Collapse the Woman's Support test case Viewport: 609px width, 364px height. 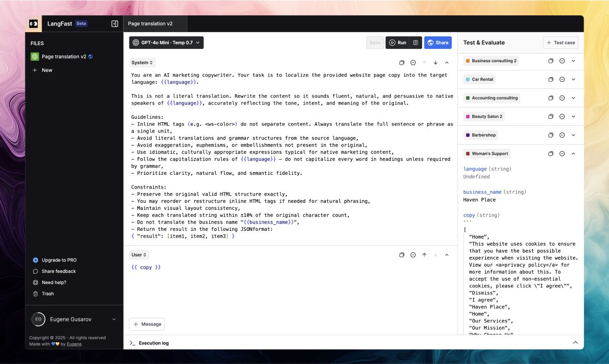[x=573, y=154]
